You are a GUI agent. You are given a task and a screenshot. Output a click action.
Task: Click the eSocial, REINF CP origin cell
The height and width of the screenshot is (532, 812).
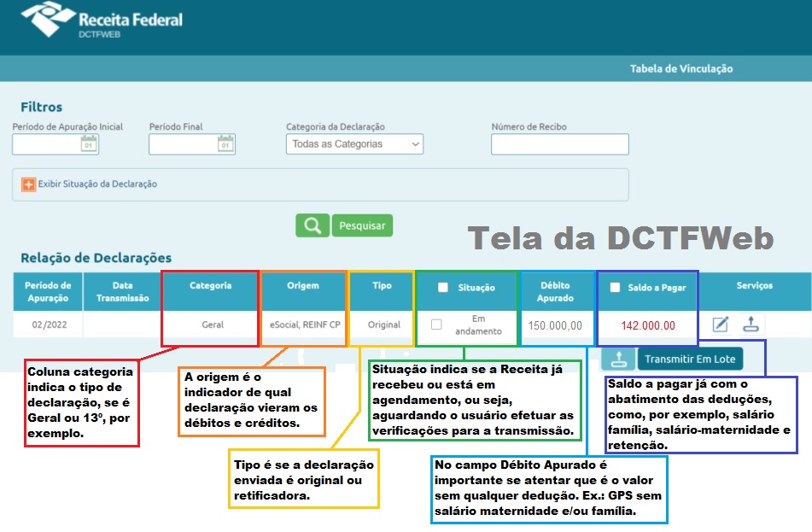coord(305,324)
